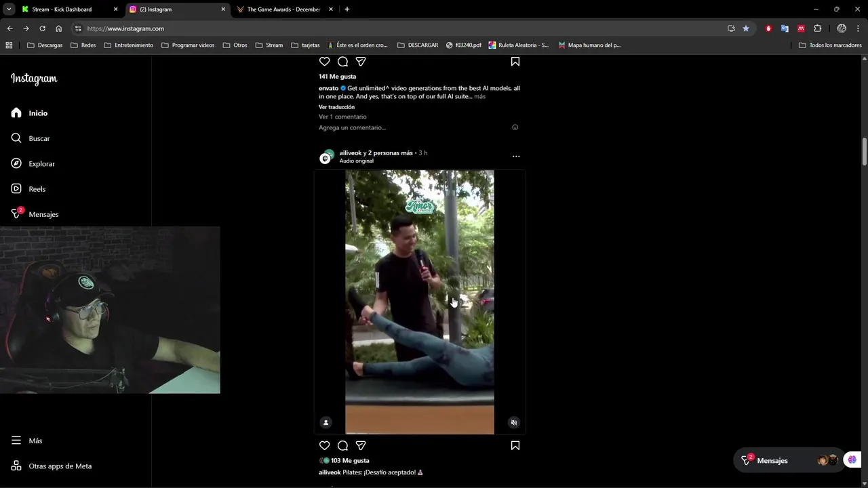Viewport: 868px width, 488px height.
Task: Open Ver 1 comentario
Action: click(342, 117)
